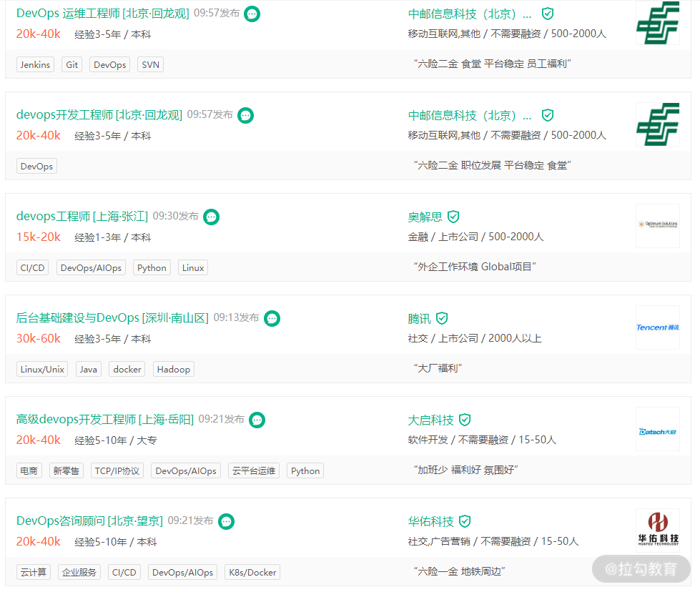Click the Hadoop skill tag
Viewport: 700px width, 592px height.
click(174, 369)
